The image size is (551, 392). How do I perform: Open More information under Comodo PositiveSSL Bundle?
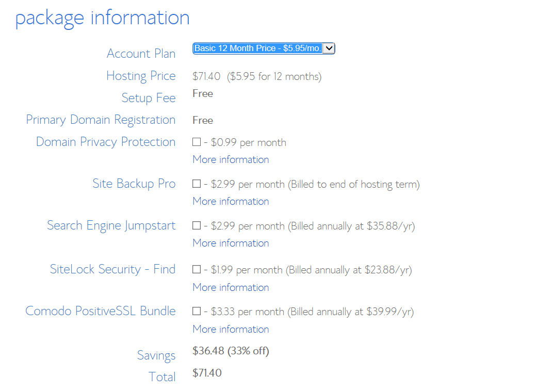coord(231,329)
